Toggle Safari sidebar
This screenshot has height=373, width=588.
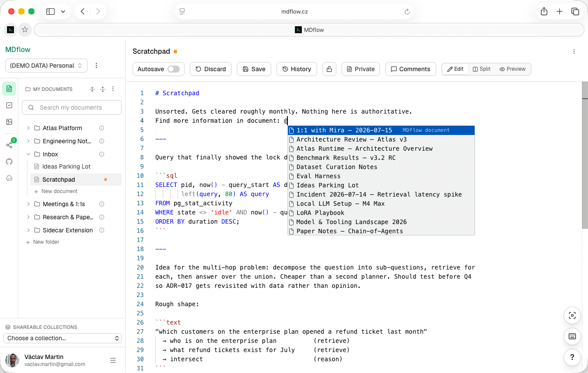coord(51,12)
